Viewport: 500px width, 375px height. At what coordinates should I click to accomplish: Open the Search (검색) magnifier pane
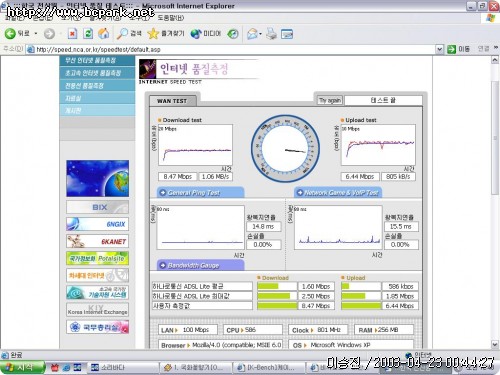tap(129, 33)
